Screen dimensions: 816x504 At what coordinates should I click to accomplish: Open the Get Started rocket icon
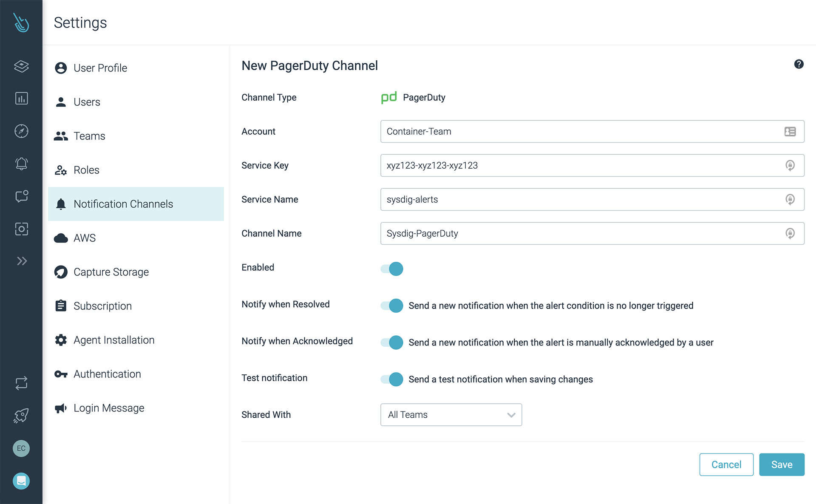point(21,416)
